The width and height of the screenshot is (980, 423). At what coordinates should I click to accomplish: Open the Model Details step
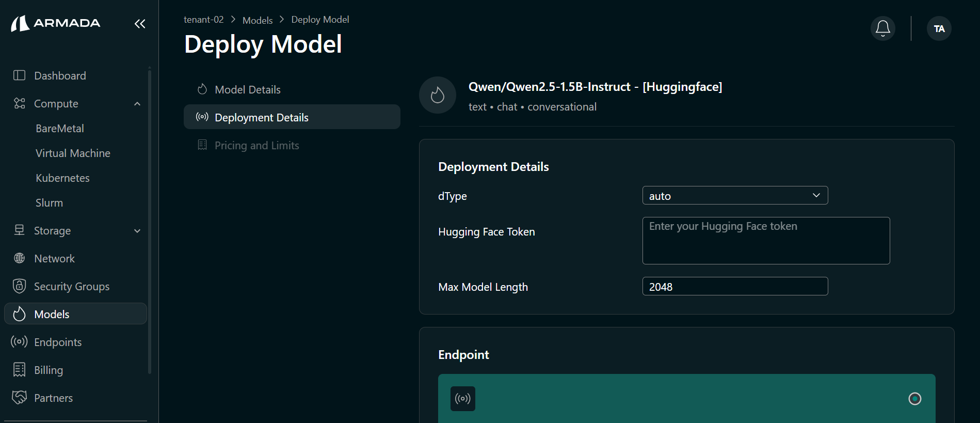click(292, 89)
